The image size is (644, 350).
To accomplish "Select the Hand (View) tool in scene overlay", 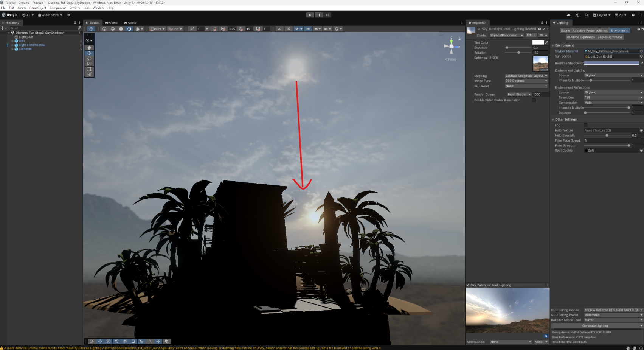I will click(x=89, y=48).
